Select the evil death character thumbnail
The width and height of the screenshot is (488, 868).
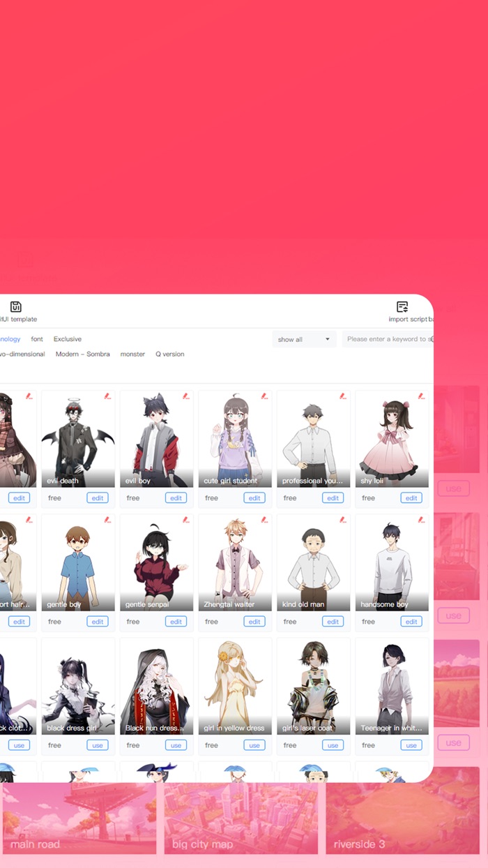[x=78, y=438]
